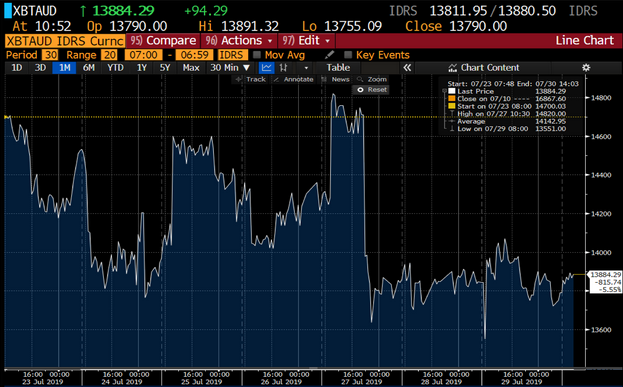Click the Average legend marker
Viewport: 623px width, 387px height.
(452, 121)
